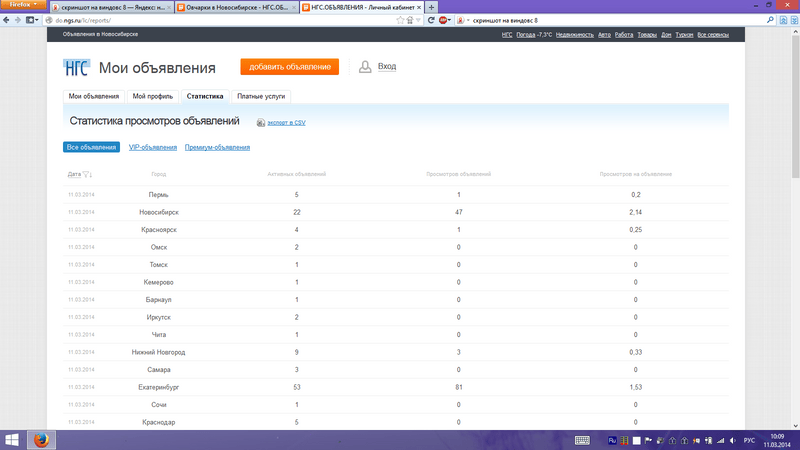
Task: Open Авто link in header
Action: 604,35
